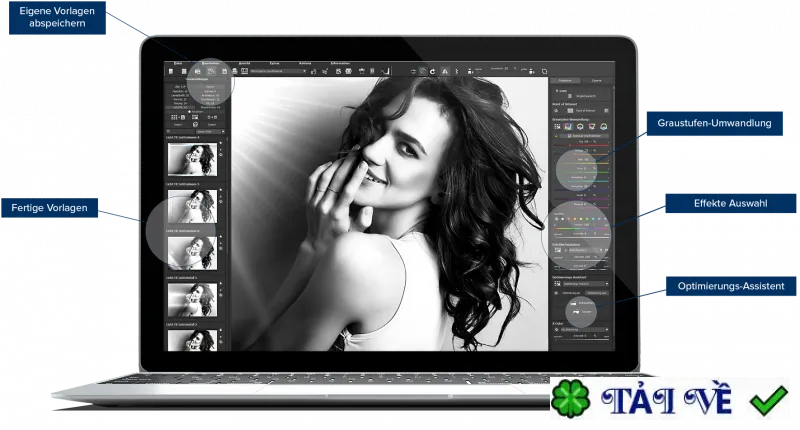The width and height of the screenshot is (800, 430).
Task: Click the Export button under presets
Action: pyautogui.click(x=212, y=125)
